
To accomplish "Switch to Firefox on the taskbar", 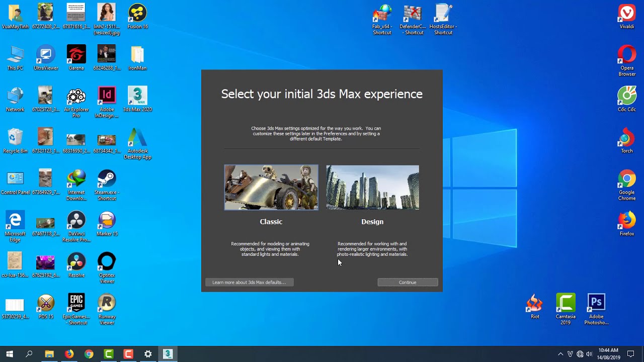I will click(69, 354).
